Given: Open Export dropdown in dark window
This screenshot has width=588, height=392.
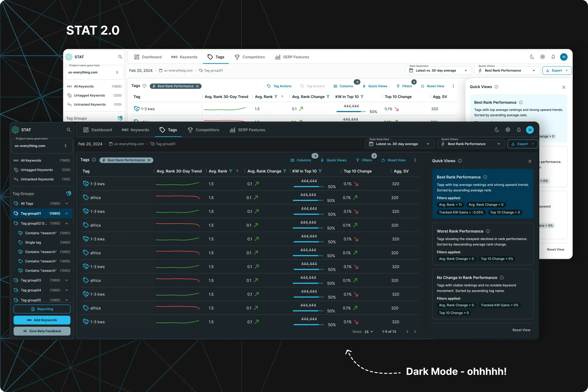Looking at the screenshot, I should pyautogui.click(x=522, y=144).
